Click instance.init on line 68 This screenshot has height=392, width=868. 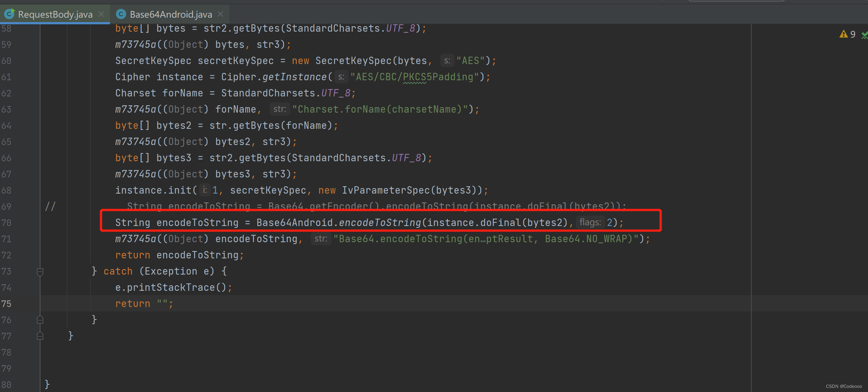[153, 190]
